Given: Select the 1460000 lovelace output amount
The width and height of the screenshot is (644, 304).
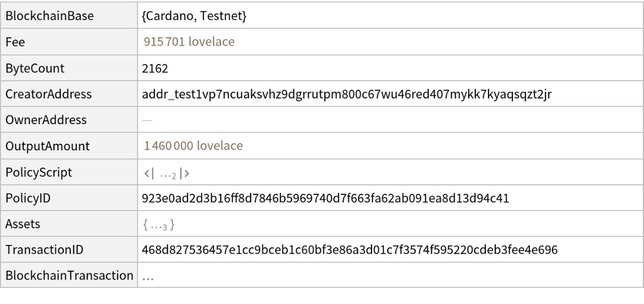Looking at the screenshot, I should pyautogui.click(x=193, y=146).
